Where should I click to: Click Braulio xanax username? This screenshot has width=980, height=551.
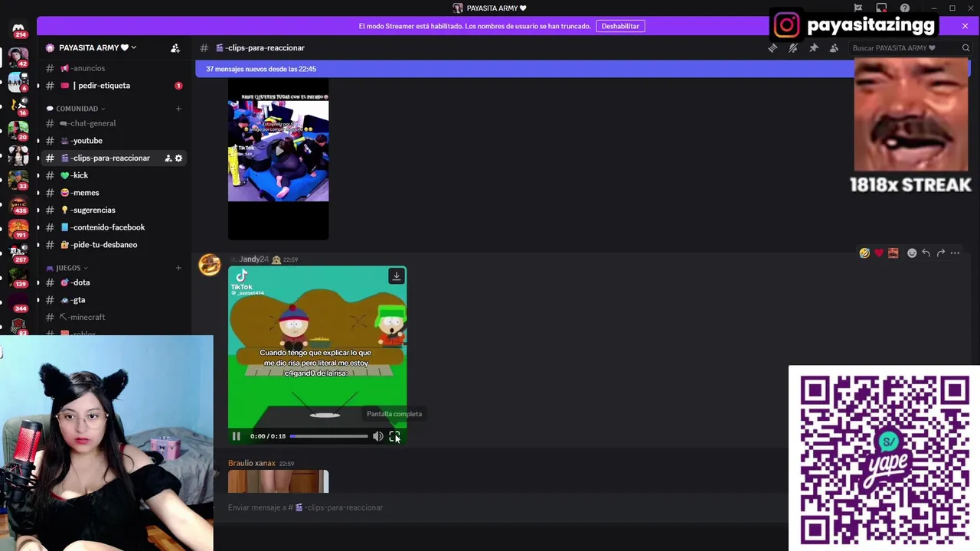pos(251,463)
